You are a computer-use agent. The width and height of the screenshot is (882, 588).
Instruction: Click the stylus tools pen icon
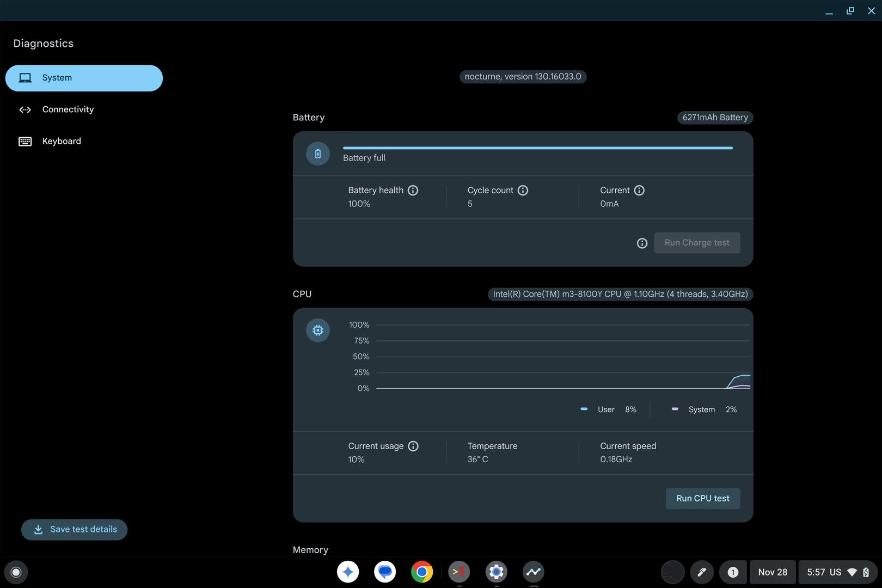[x=702, y=572]
